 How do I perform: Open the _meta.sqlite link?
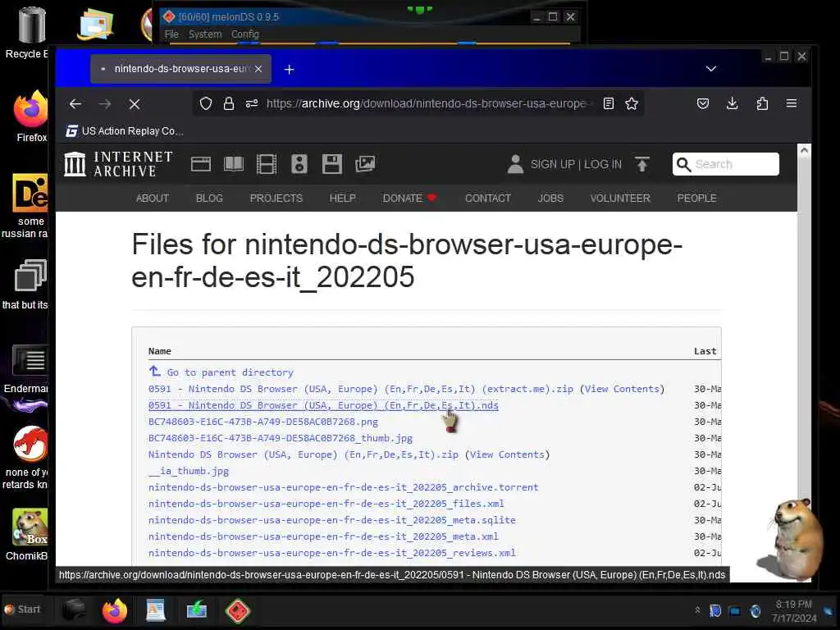click(331, 520)
